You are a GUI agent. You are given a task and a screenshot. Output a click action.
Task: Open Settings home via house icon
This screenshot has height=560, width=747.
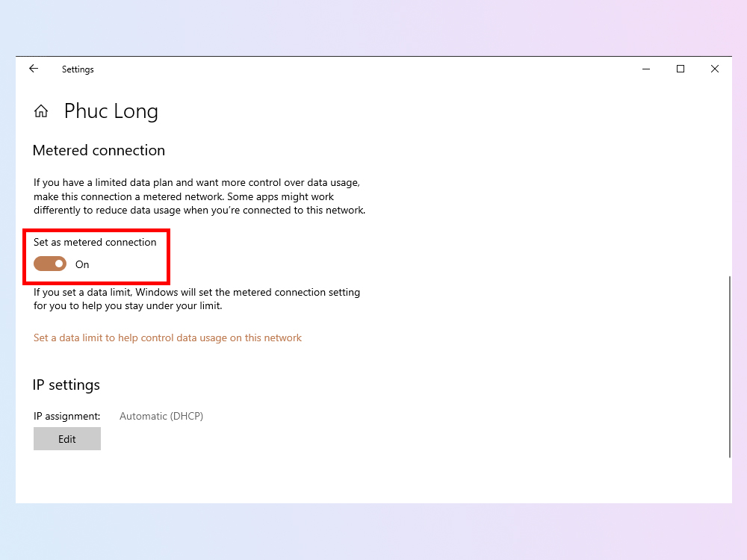(41, 111)
